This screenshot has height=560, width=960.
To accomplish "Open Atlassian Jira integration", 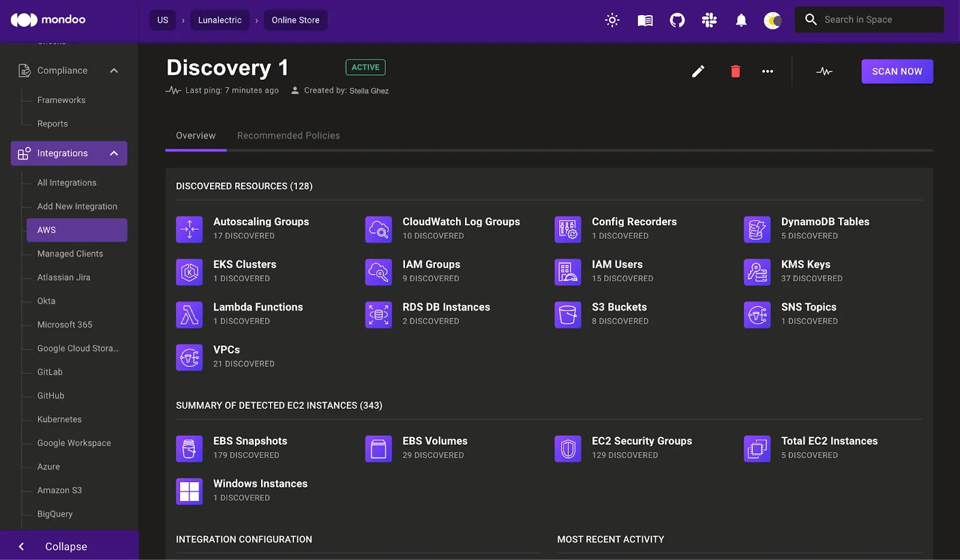I will coord(64,278).
